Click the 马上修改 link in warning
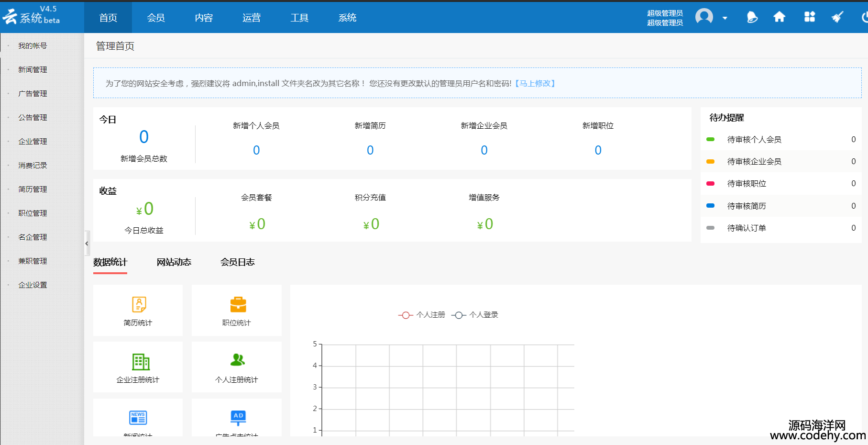 pos(535,83)
